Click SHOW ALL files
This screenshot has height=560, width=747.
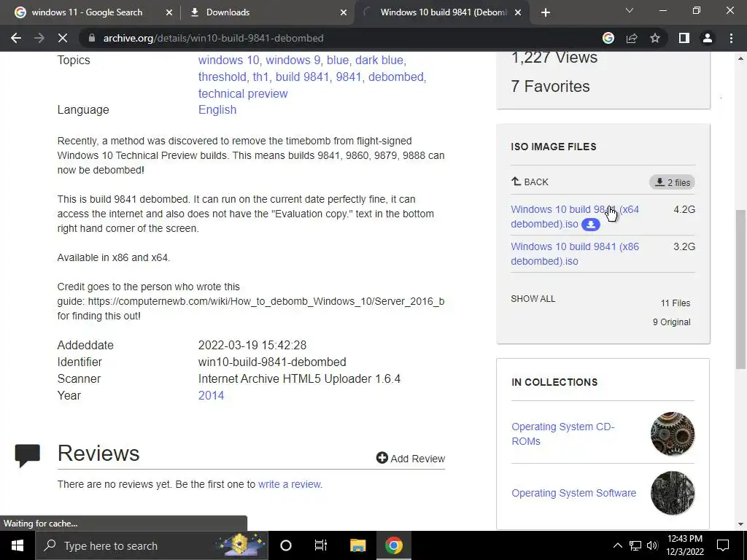click(533, 298)
